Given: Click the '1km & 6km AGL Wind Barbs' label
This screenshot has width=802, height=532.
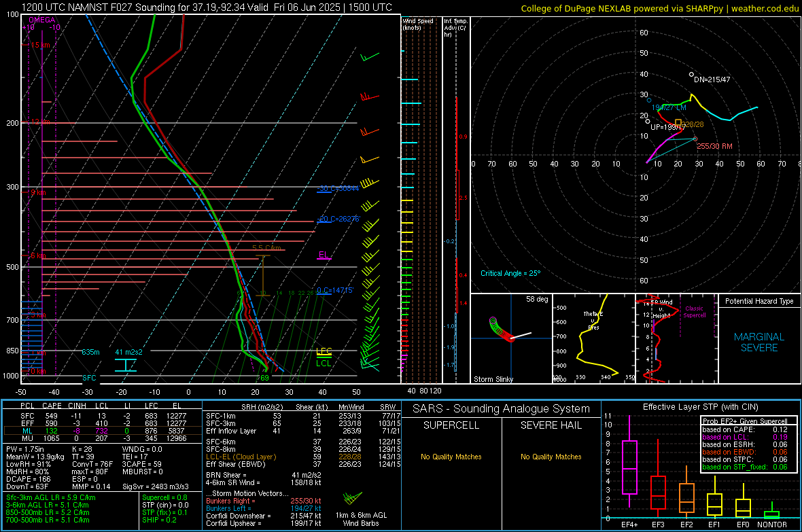Looking at the screenshot, I should click(x=361, y=519).
